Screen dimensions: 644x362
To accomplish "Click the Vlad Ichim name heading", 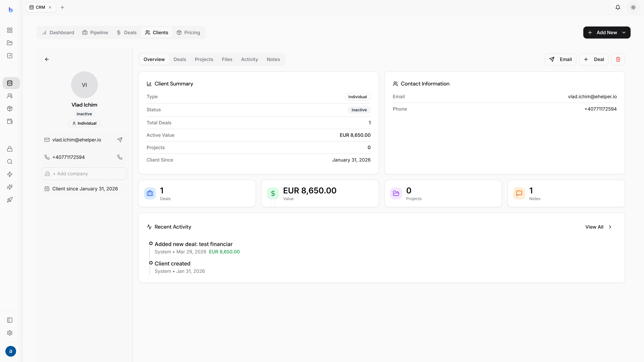I will 85,105.
